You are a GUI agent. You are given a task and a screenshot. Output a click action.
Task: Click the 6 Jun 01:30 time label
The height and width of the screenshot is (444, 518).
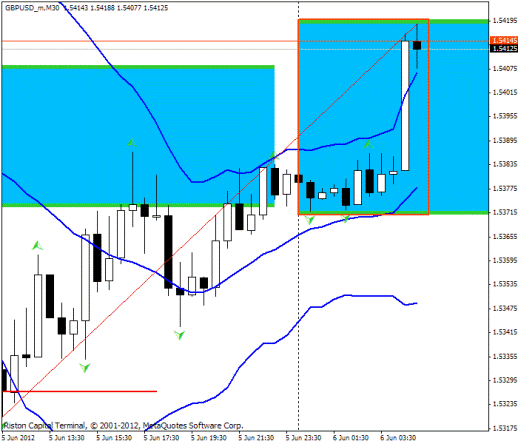click(351, 438)
